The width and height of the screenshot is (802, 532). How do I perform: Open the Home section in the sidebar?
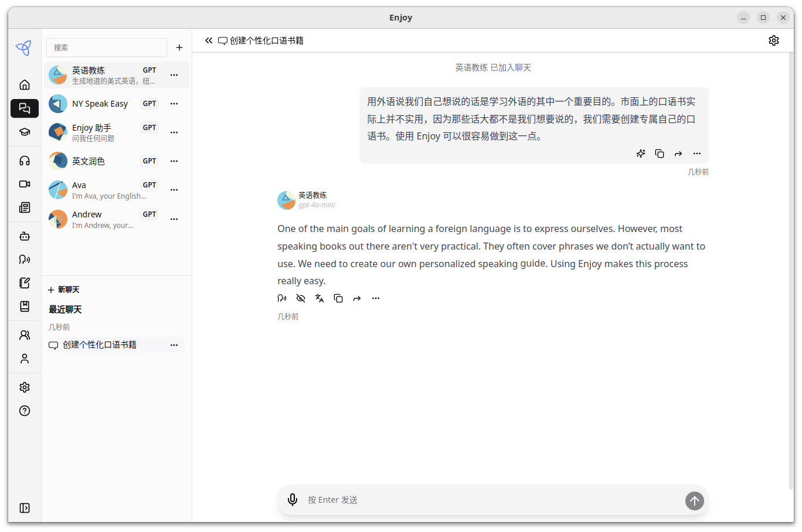pos(24,84)
